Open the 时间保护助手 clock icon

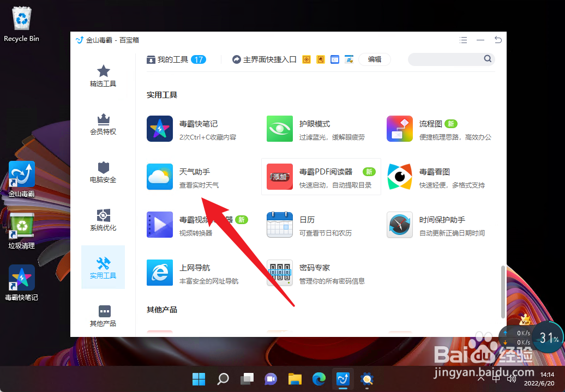pos(400,225)
